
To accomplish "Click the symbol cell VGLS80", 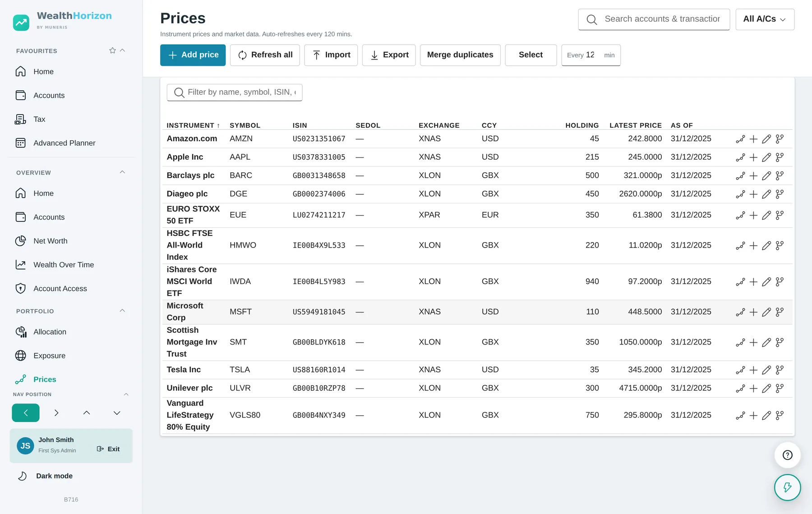I will pos(245,415).
